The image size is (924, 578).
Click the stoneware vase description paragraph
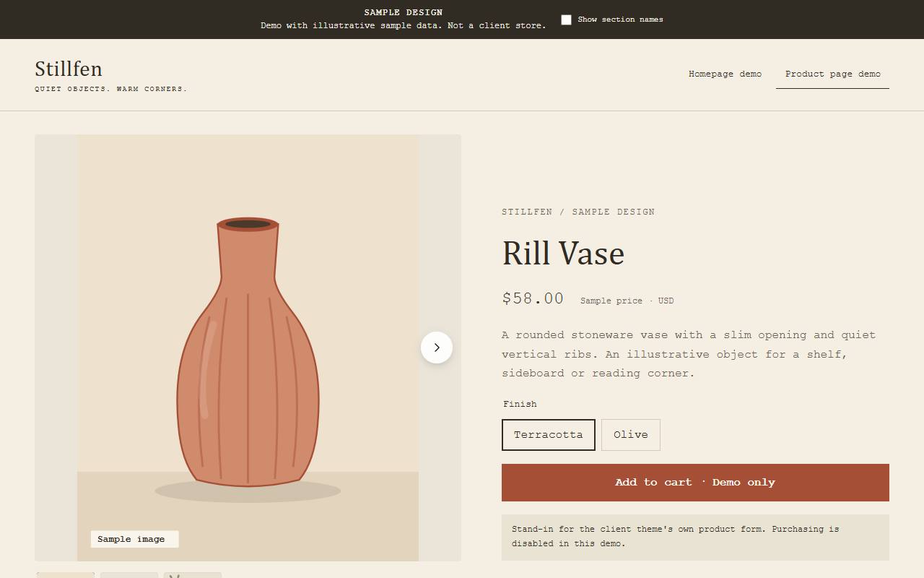pyautogui.click(x=689, y=354)
